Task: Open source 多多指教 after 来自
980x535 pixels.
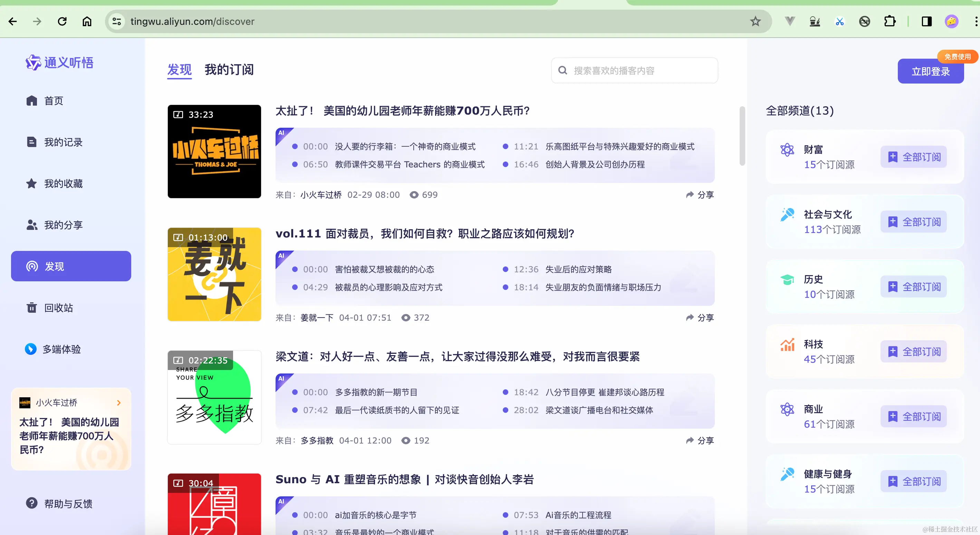Action: (x=317, y=440)
